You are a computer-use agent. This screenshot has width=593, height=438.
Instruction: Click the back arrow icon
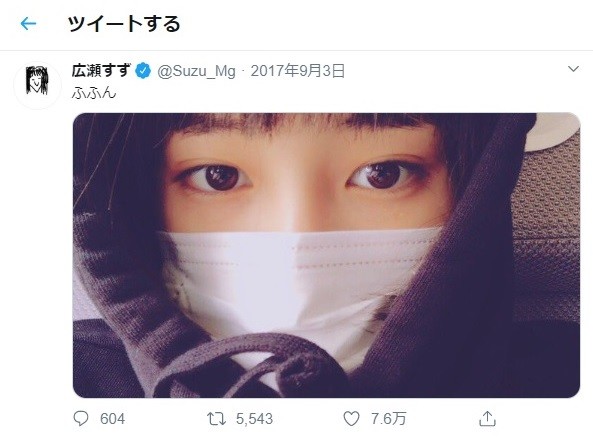pos(28,24)
